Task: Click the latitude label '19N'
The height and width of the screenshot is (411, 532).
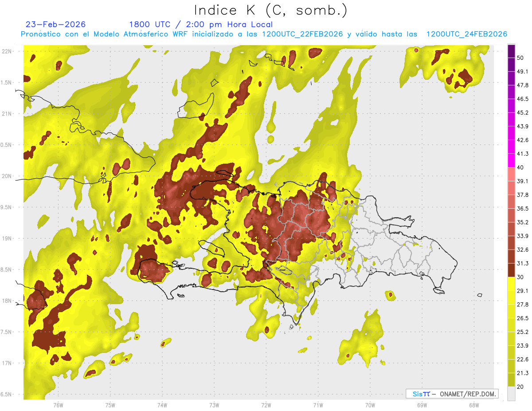Action: pos(6,239)
